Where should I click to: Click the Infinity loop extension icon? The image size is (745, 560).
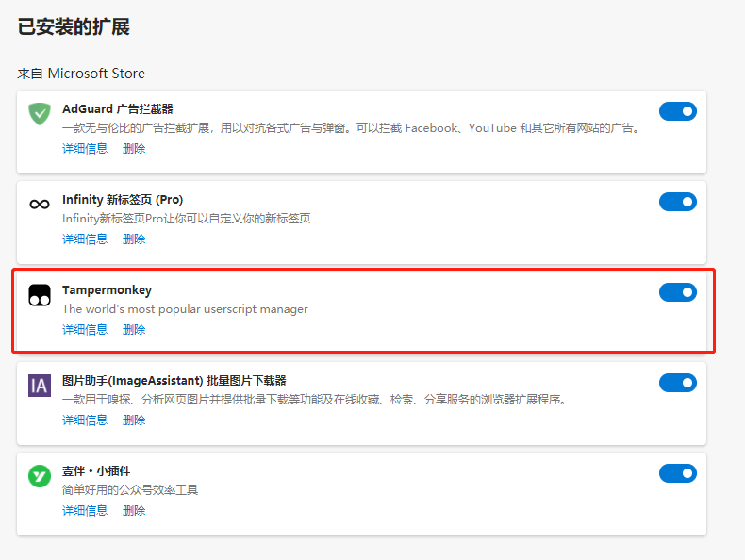40,205
